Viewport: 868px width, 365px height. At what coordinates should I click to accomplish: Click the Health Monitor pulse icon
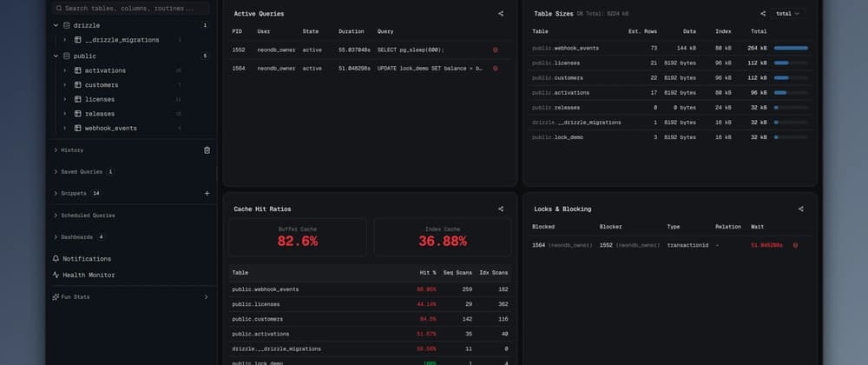(56, 275)
